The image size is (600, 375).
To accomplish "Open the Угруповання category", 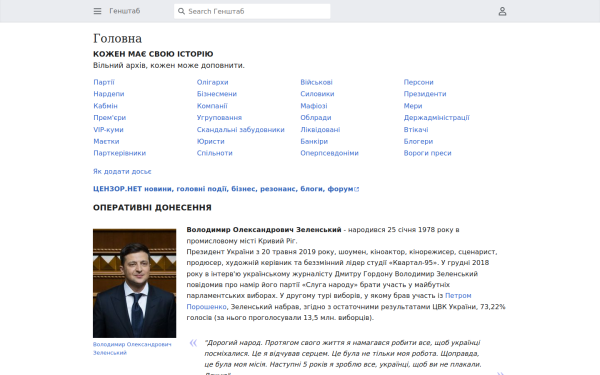I will click(219, 117).
